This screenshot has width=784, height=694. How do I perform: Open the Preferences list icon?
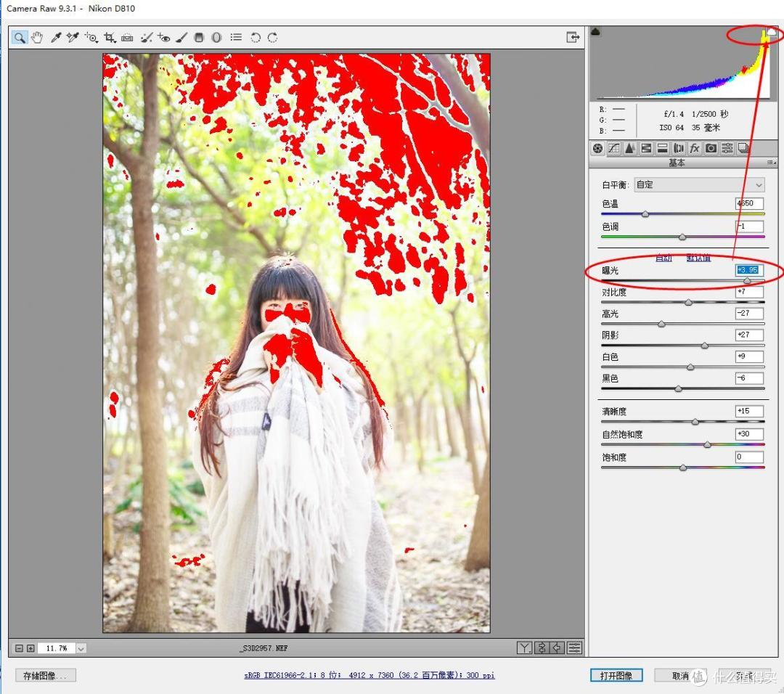click(x=236, y=38)
